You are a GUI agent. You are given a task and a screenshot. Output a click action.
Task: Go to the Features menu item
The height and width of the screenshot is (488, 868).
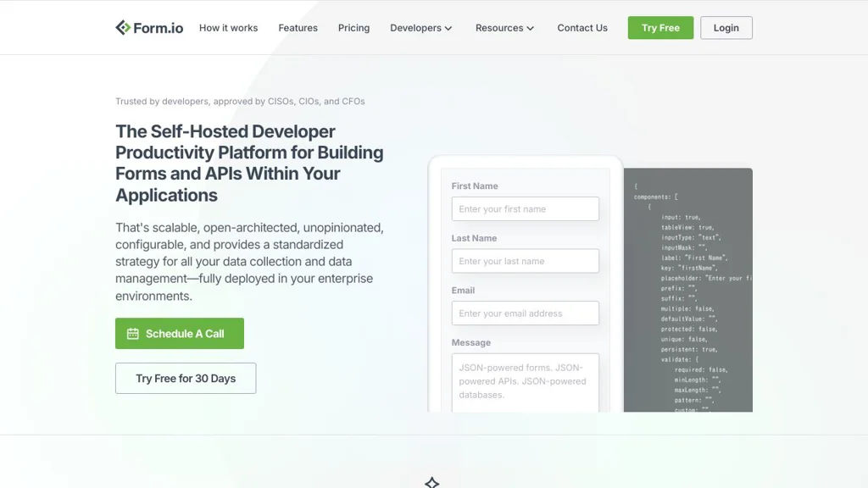298,28
